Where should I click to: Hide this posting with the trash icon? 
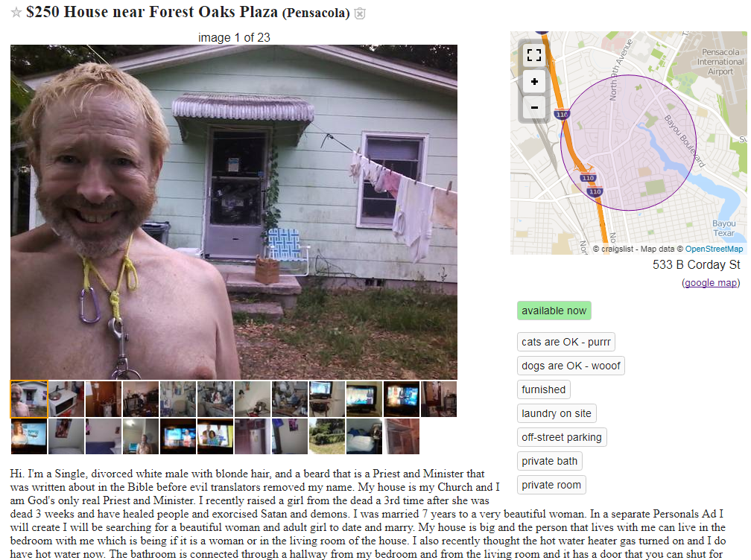[360, 13]
